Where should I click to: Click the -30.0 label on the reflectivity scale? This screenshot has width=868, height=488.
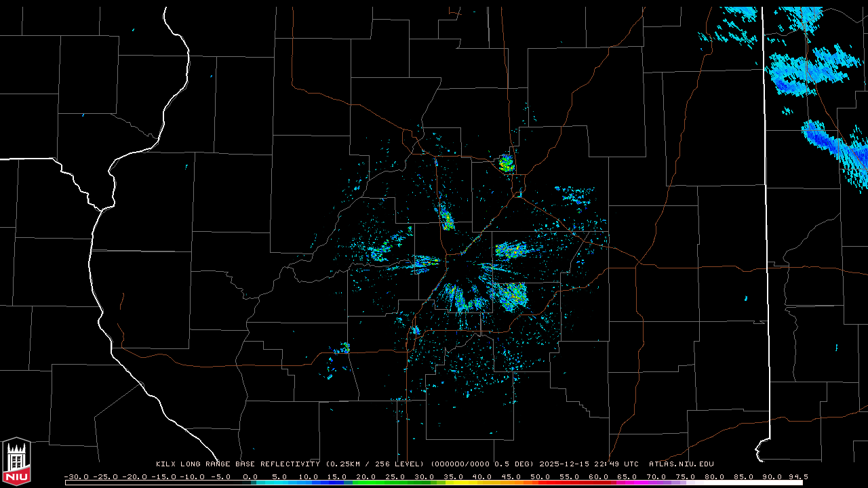pyautogui.click(x=76, y=476)
